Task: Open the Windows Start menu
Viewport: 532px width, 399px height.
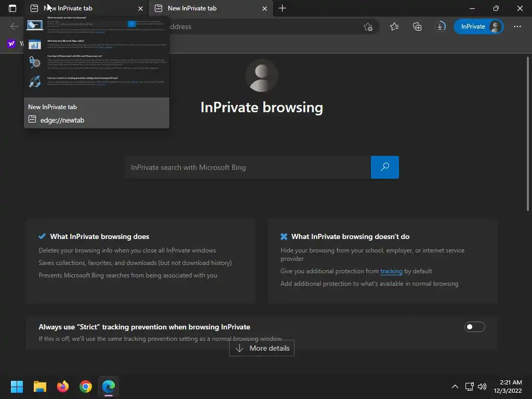Action: tap(17, 387)
